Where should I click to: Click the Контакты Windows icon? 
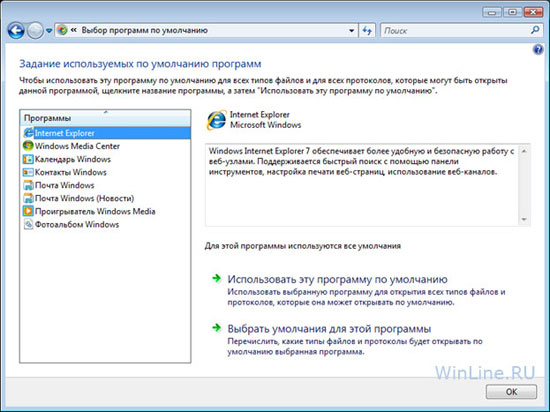coord(28,172)
